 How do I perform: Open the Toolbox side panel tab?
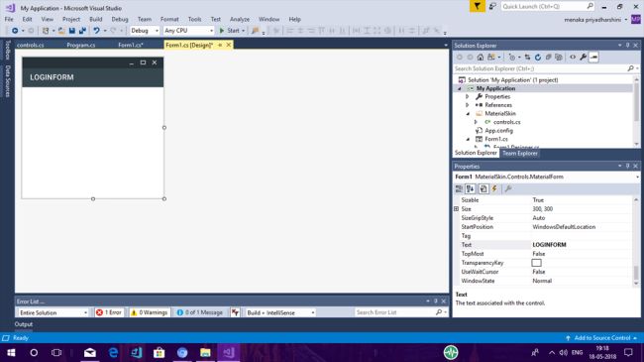tap(7, 50)
